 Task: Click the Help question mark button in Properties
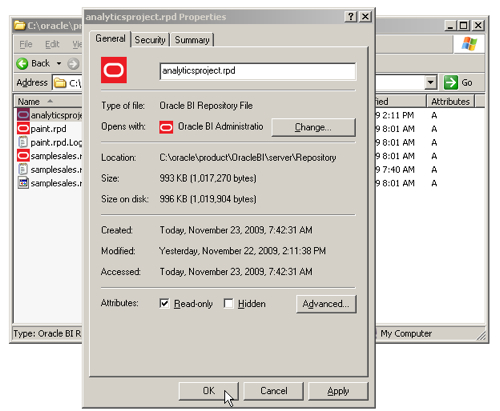[x=351, y=16]
